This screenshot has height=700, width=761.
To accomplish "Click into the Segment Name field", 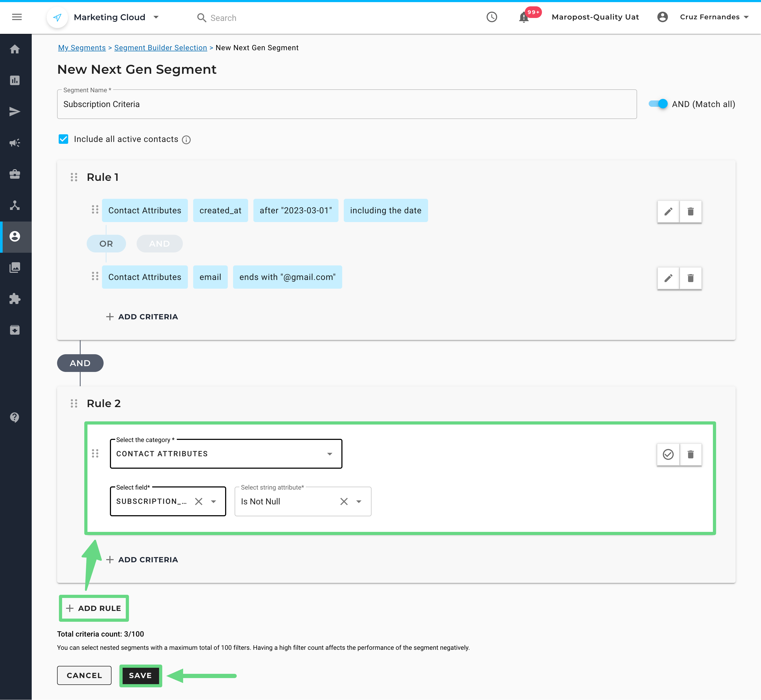I will point(346,104).
